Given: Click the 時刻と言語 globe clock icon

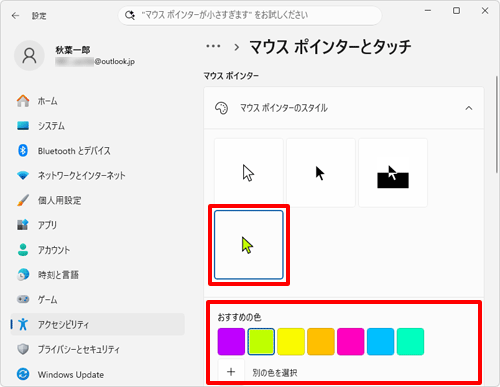Looking at the screenshot, I should pos(23,275).
